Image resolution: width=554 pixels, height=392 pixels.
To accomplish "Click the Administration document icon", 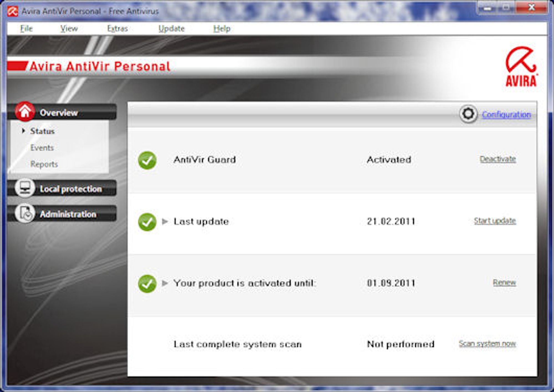I will (x=25, y=213).
